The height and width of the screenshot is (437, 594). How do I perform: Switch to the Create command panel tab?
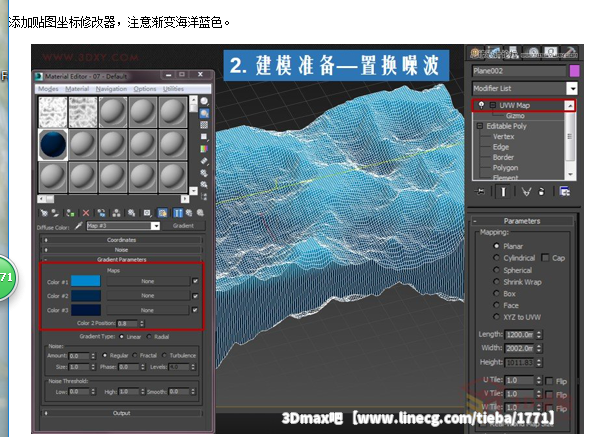pos(475,53)
